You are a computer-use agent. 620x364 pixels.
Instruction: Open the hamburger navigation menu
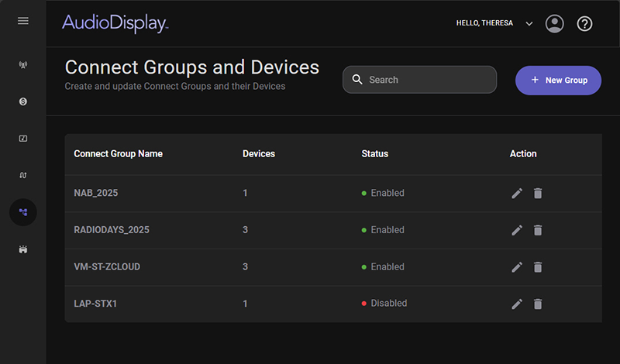pyautogui.click(x=23, y=21)
